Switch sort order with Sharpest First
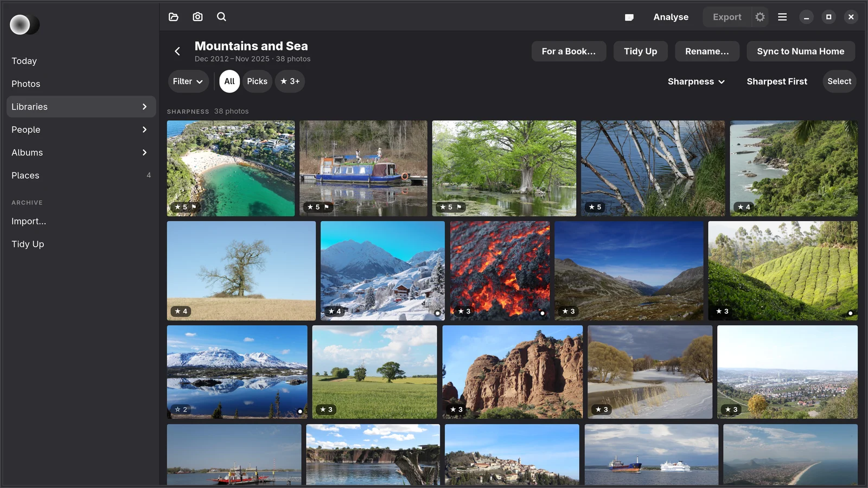Image resolution: width=868 pixels, height=488 pixels. 777,81
